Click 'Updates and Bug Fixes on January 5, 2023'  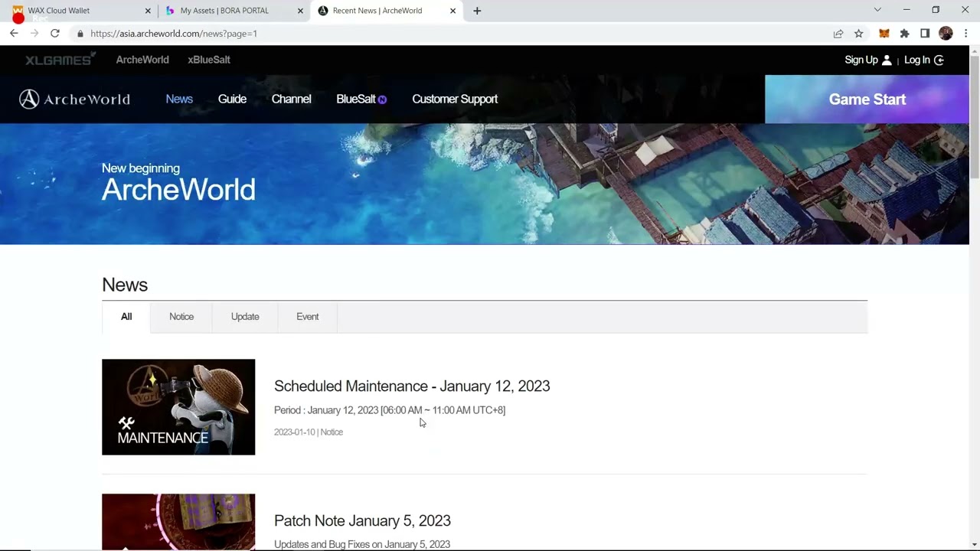362,544
